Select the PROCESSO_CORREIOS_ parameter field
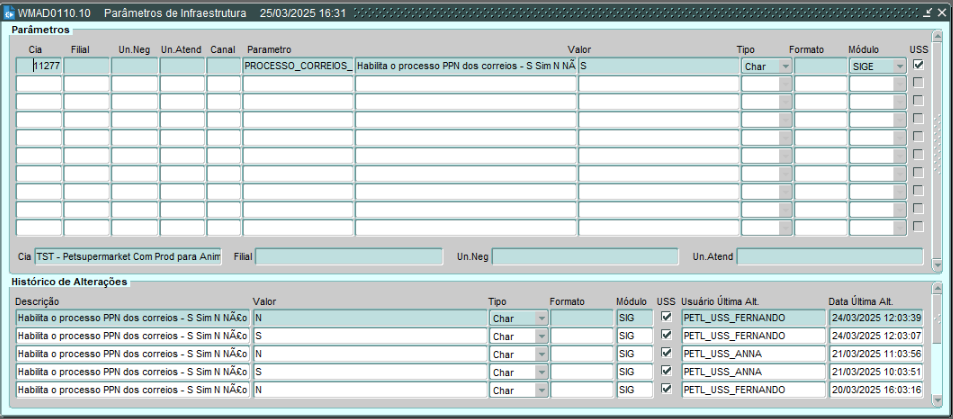Image resolution: width=953 pixels, height=419 pixels. point(298,66)
